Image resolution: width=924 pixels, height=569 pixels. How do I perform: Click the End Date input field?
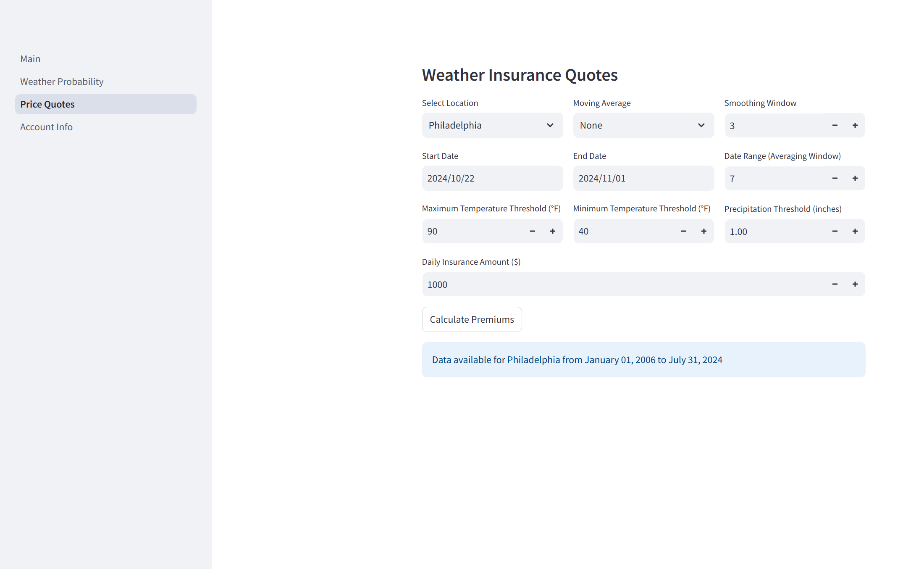click(643, 178)
